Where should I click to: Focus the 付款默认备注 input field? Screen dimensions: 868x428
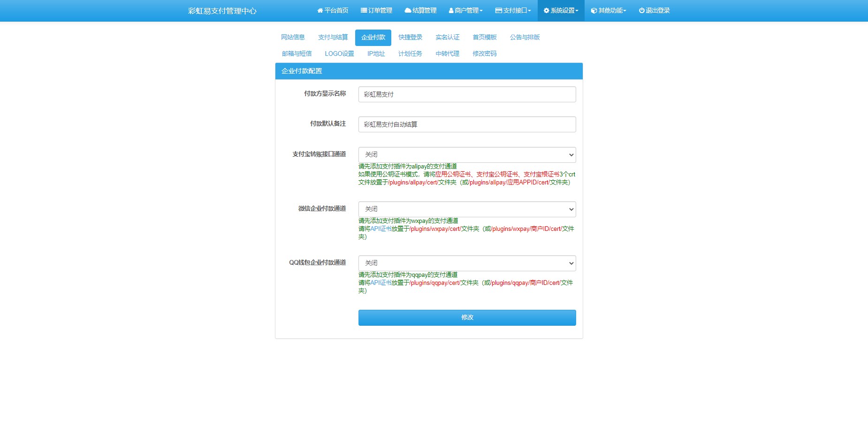pyautogui.click(x=467, y=124)
